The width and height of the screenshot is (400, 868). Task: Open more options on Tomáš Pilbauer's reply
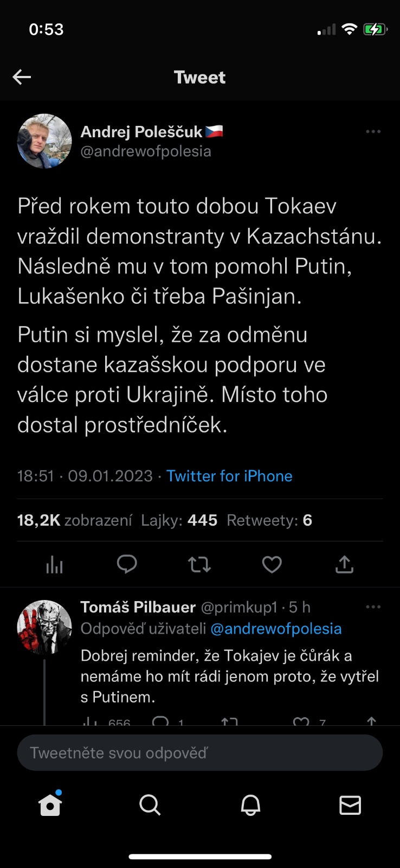373,607
